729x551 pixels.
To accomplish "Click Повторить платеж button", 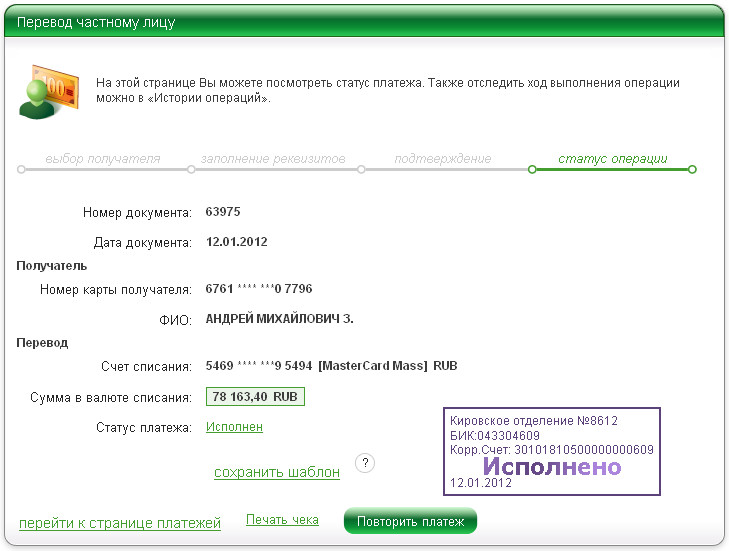I will pyautogui.click(x=411, y=521).
